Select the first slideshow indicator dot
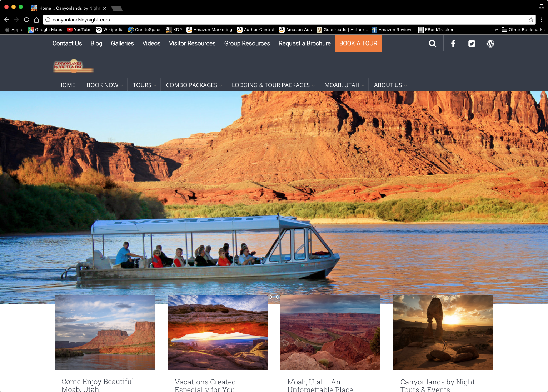548x392 pixels. pyautogui.click(x=270, y=297)
